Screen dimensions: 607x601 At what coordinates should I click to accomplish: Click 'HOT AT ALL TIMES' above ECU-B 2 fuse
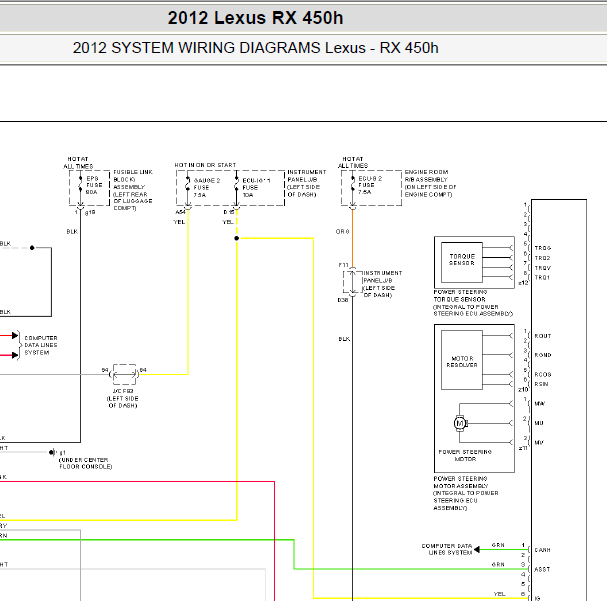point(353,162)
